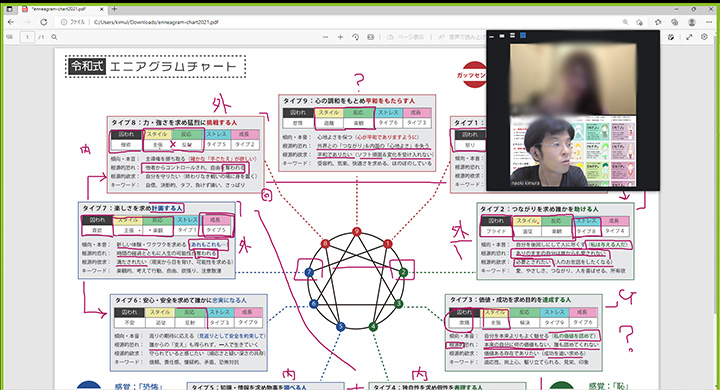The width and height of the screenshot is (720, 390).
Task: Click the Type 9 heading 'タイプ9'
Action: [x=296, y=101]
